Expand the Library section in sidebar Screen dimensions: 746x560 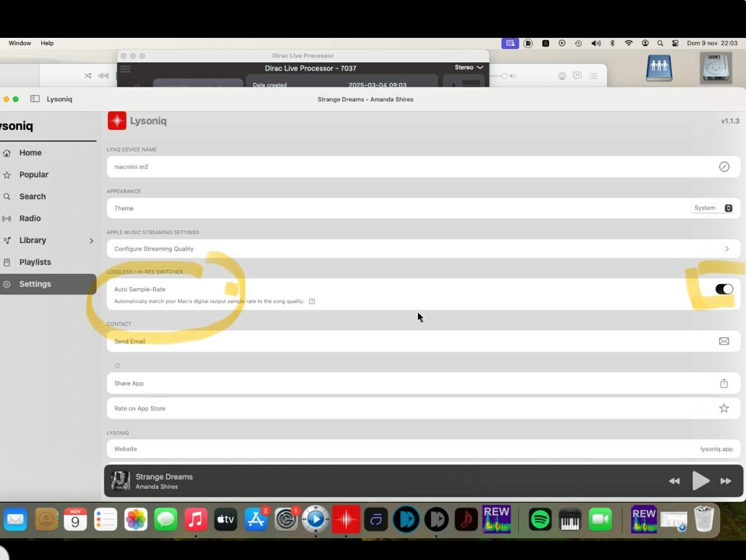[x=91, y=241]
